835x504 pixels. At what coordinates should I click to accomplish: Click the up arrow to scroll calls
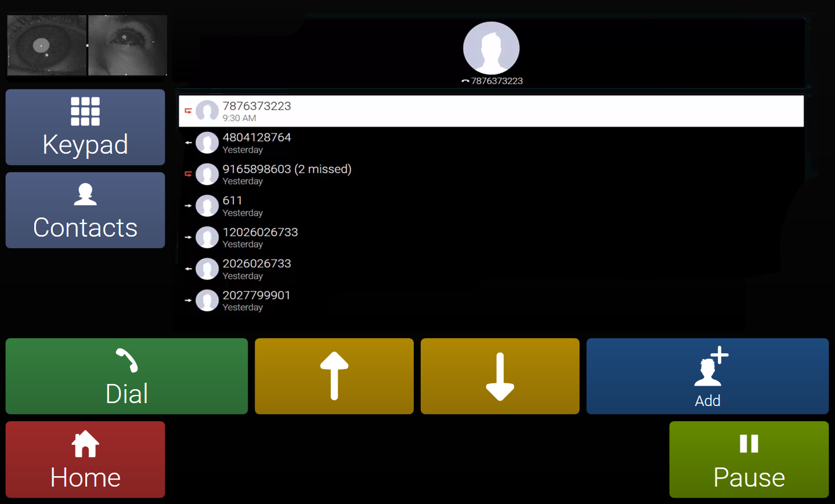pyautogui.click(x=334, y=376)
